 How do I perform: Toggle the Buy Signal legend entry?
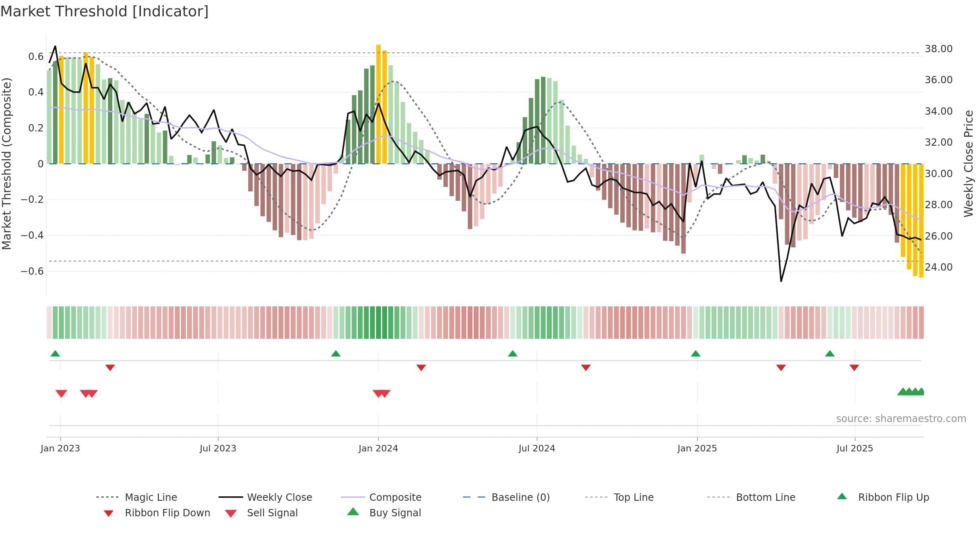(384, 513)
